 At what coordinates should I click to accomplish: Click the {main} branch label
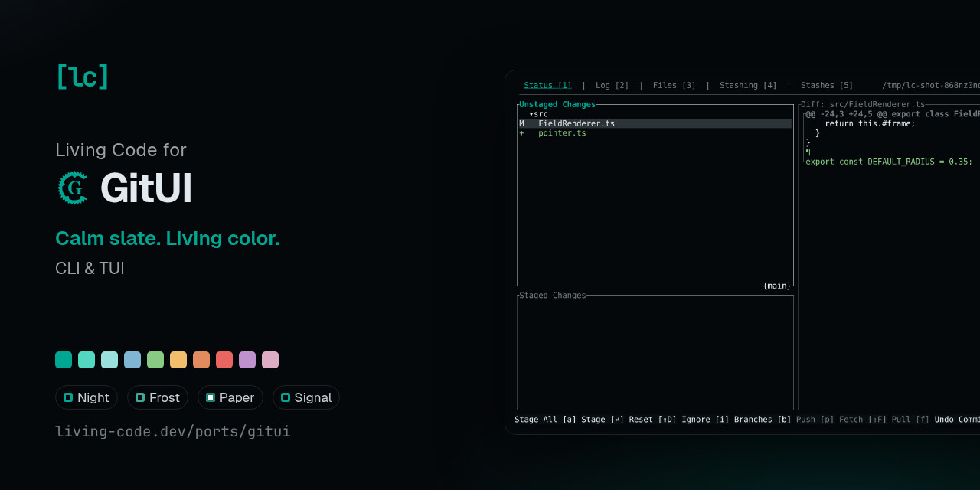point(777,286)
